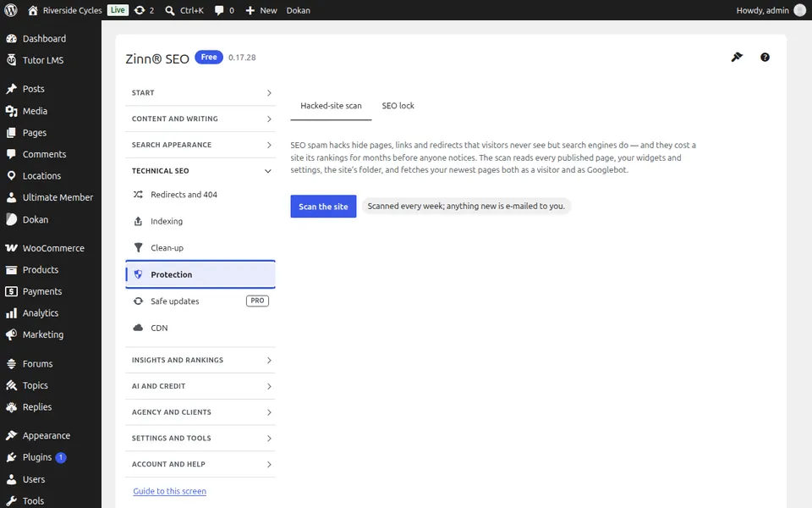This screenshot has width=812, height=508.
Task: Open the updates icon showing 2
Action: coord(144,10)
